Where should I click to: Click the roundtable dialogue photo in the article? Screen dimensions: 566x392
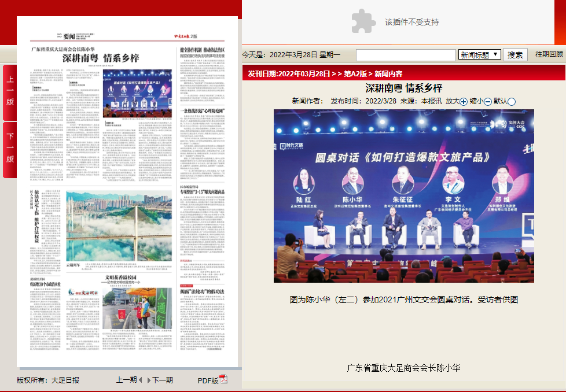[x=403, y=196]
